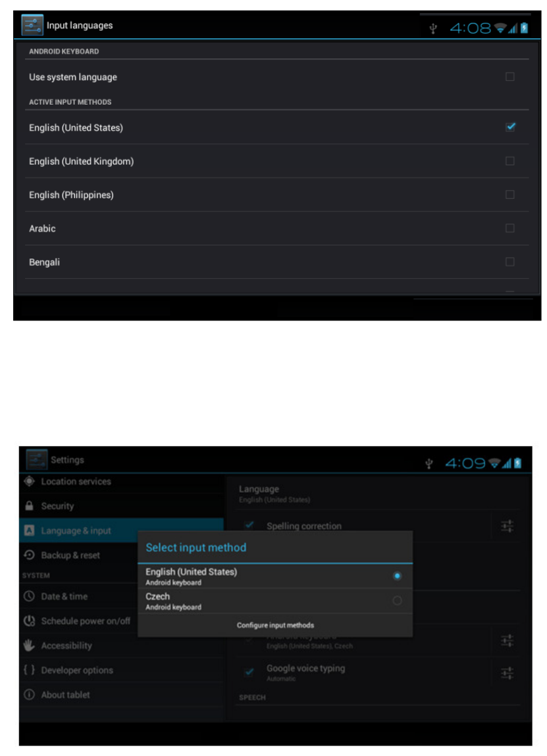This screenshot has width=547, height=756.
Task: Tap the Accessibility hand icon
Action: click(30, 645)
